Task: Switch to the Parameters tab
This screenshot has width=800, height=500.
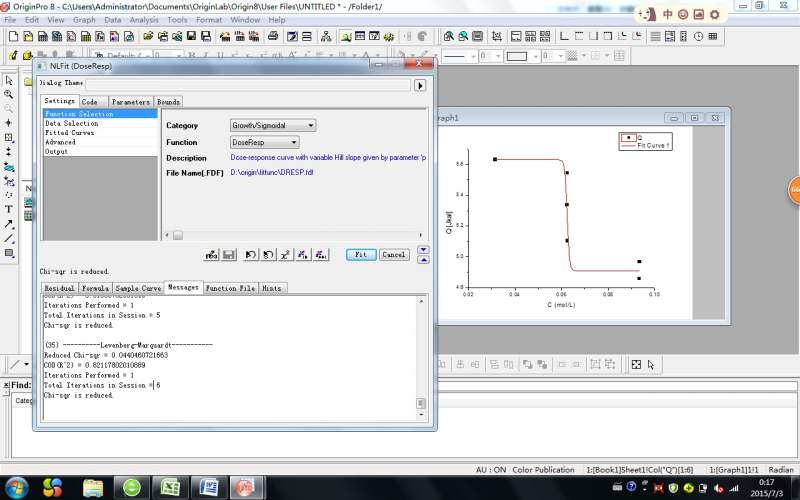Action: pyautogui.click(x=131, y=102)
